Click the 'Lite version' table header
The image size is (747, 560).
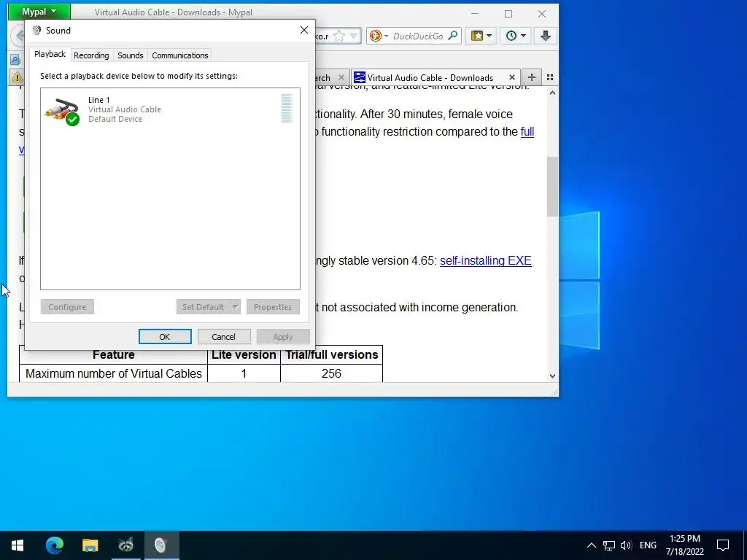click(x=244, y=355)
